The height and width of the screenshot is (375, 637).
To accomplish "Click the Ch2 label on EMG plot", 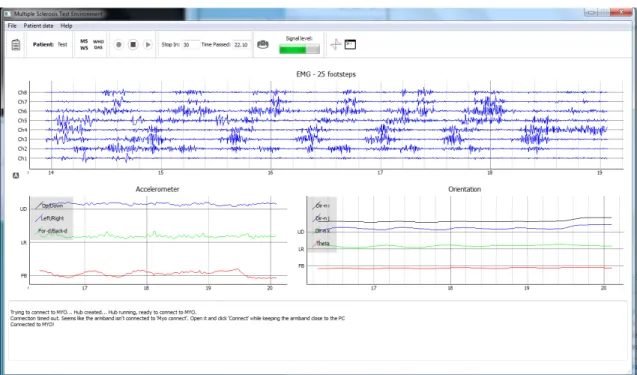I will coord(22,149).
